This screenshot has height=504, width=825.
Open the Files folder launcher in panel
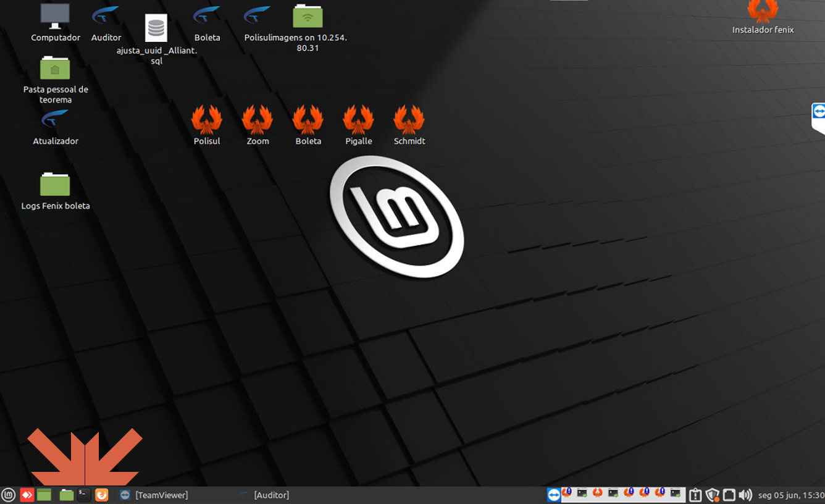click(x=67, y=495)
